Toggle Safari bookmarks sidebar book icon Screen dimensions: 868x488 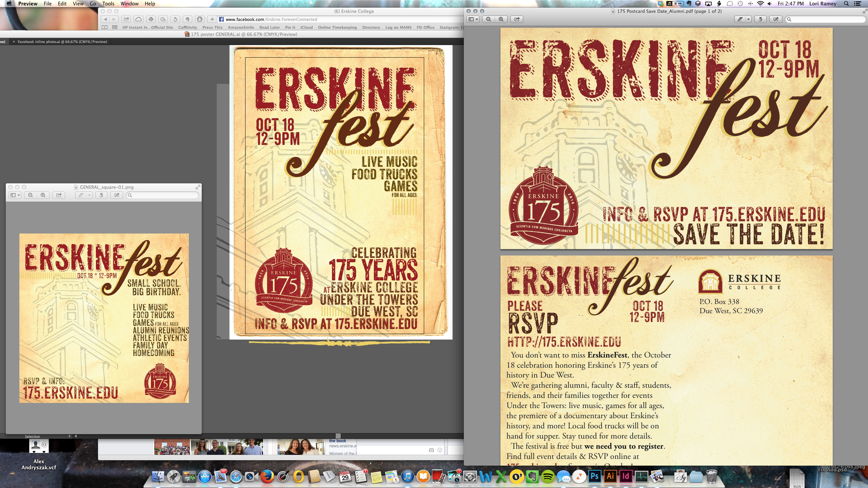(105, 27)
